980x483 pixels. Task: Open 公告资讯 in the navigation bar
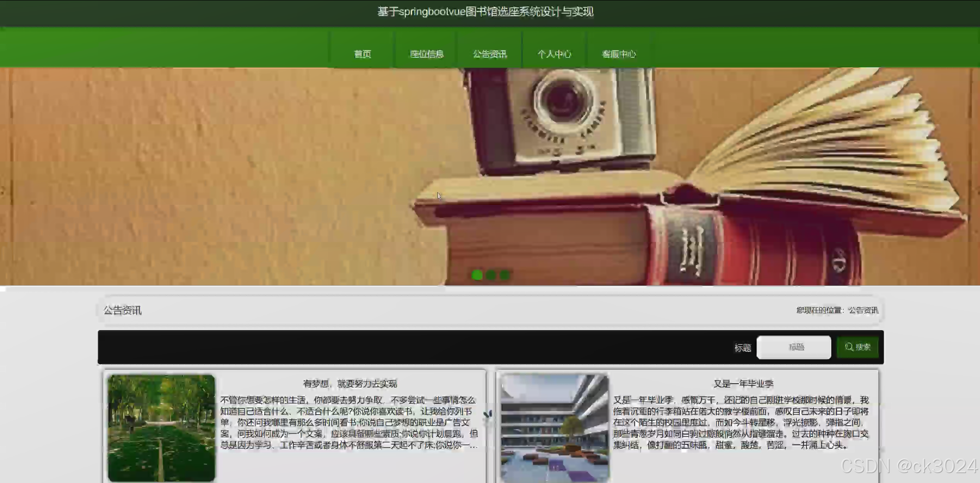click(490, 54)
